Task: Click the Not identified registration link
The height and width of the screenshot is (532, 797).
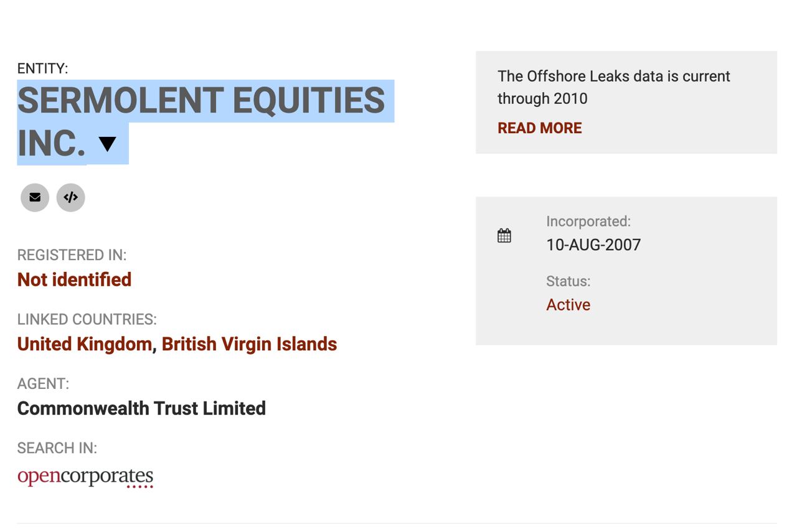Action: point(74,279)
